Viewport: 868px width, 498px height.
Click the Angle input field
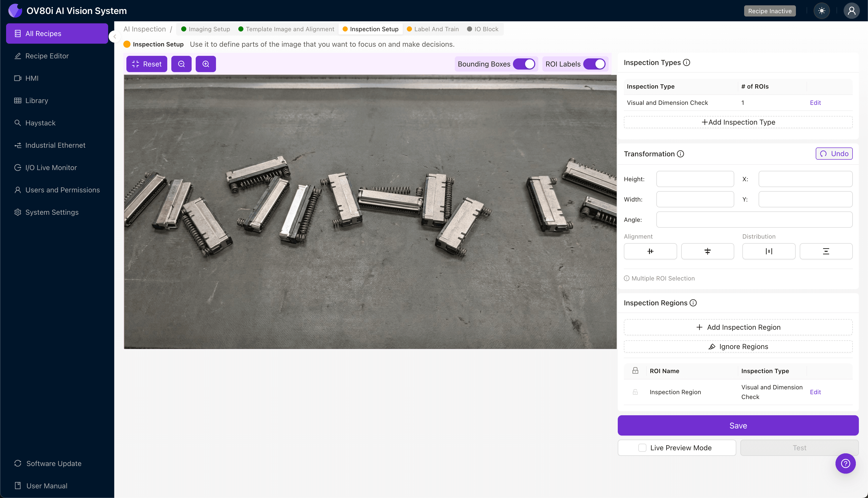[x=754, y=220]
